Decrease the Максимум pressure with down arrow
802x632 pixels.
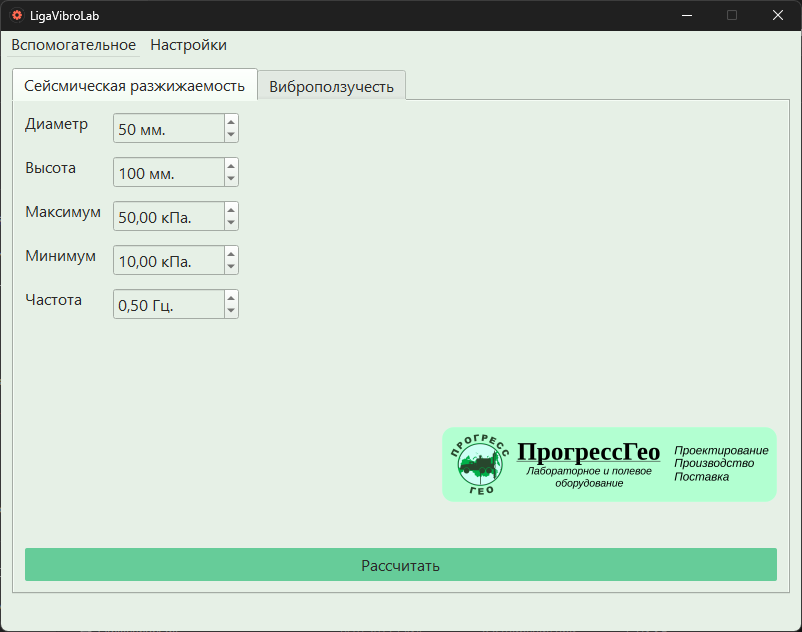pyautogui.click(x=231, y=222)
